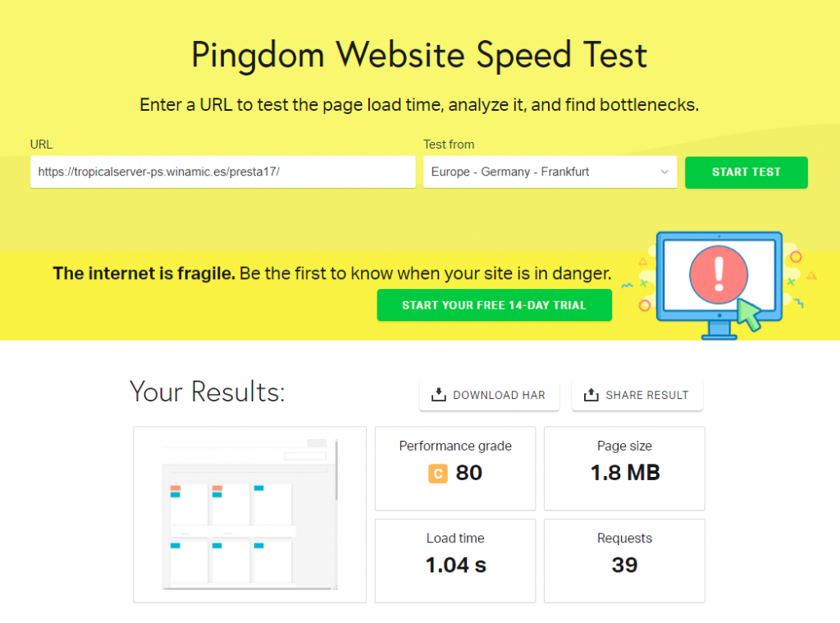Screen dimensions: 840x623
Task: Click the download icon beside DOWNLOAD HAR
Action: [x=439, y=395]
